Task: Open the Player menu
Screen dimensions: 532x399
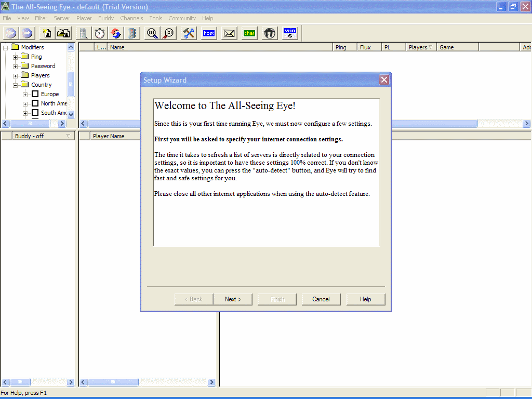Action: point(84,18)
